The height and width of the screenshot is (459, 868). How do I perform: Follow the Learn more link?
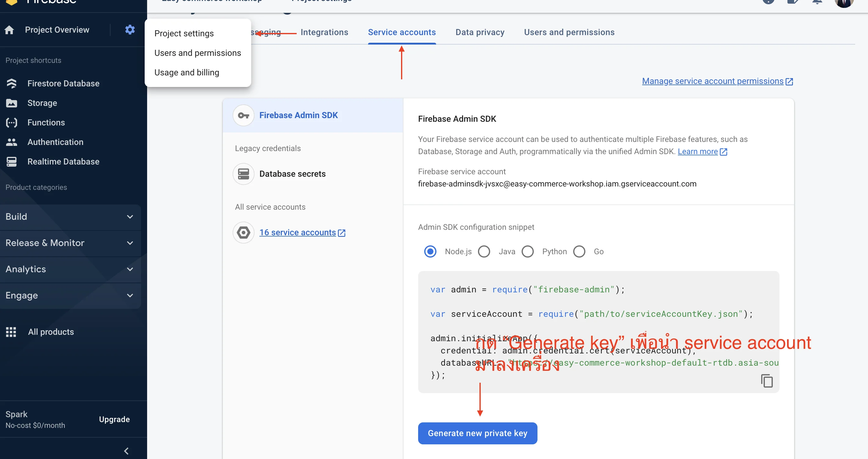pos(702,152)
